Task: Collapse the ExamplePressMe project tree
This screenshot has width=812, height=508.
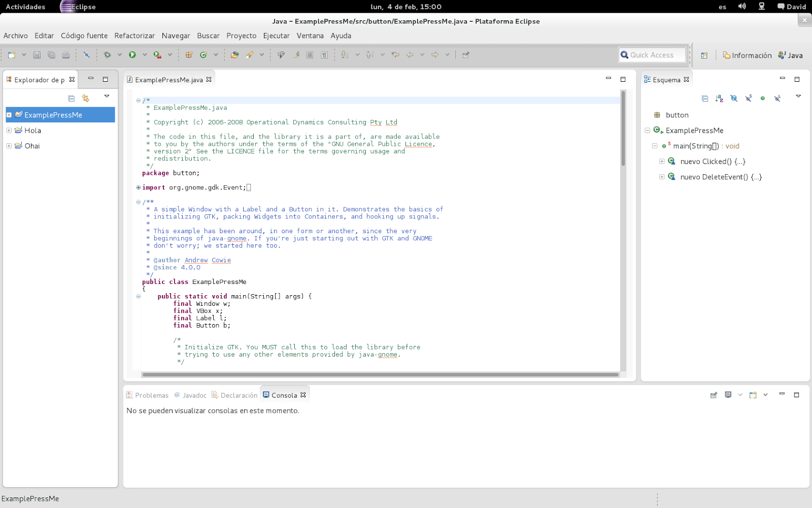Action: (x=8, y=115)
